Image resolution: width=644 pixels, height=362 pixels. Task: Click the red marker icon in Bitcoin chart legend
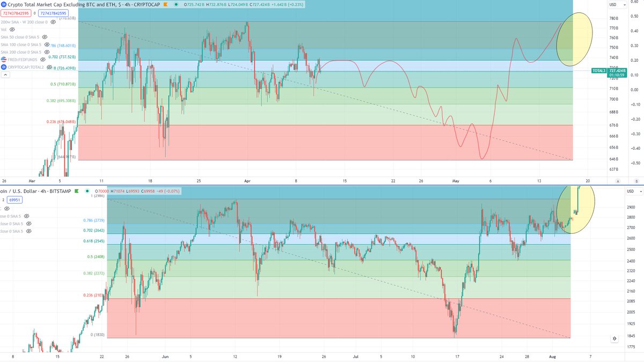[x=76, y=191]
